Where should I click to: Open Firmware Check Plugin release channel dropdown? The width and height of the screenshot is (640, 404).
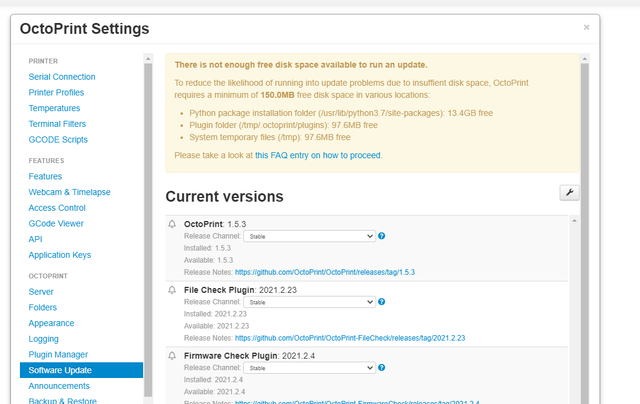coord(309,368)
